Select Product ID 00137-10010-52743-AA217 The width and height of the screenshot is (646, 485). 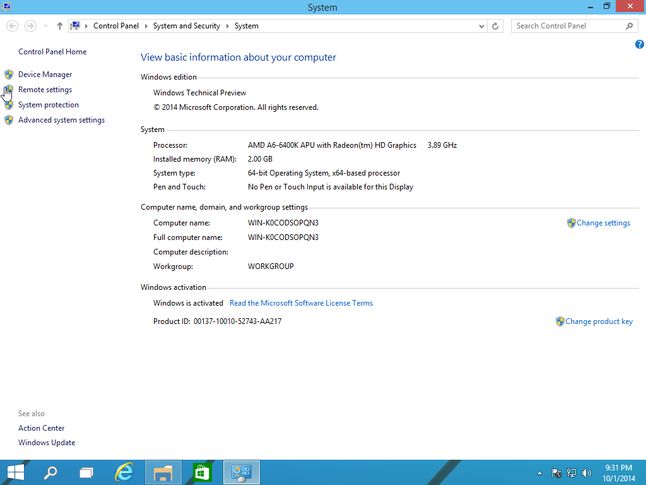[238, 321]
